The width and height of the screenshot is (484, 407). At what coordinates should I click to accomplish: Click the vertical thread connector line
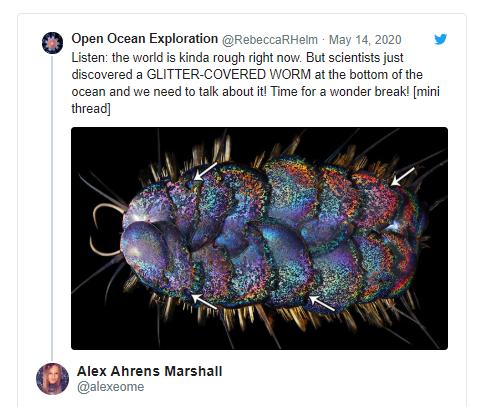coord(52,207)
